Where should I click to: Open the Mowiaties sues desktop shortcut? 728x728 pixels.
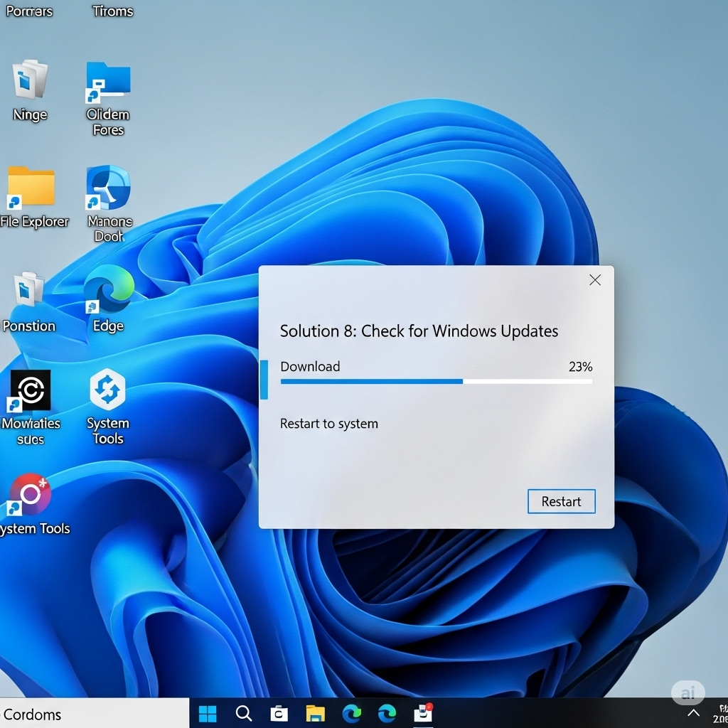(x=30, y=390)
